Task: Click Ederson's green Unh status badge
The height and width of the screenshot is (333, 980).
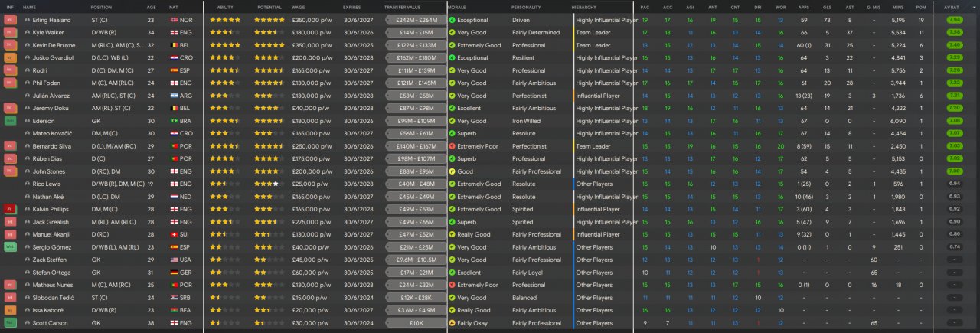Action: 10,121
